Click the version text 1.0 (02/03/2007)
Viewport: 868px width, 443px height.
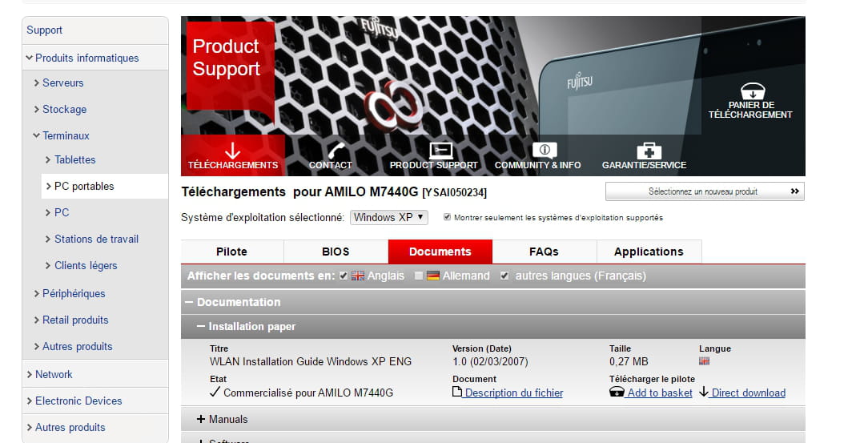[x=490, y=361]
